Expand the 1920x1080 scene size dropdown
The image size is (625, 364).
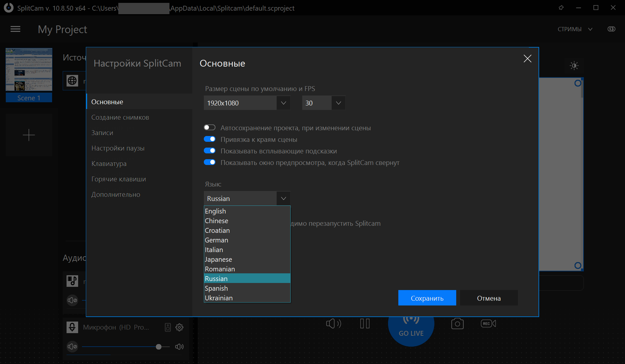247,103
